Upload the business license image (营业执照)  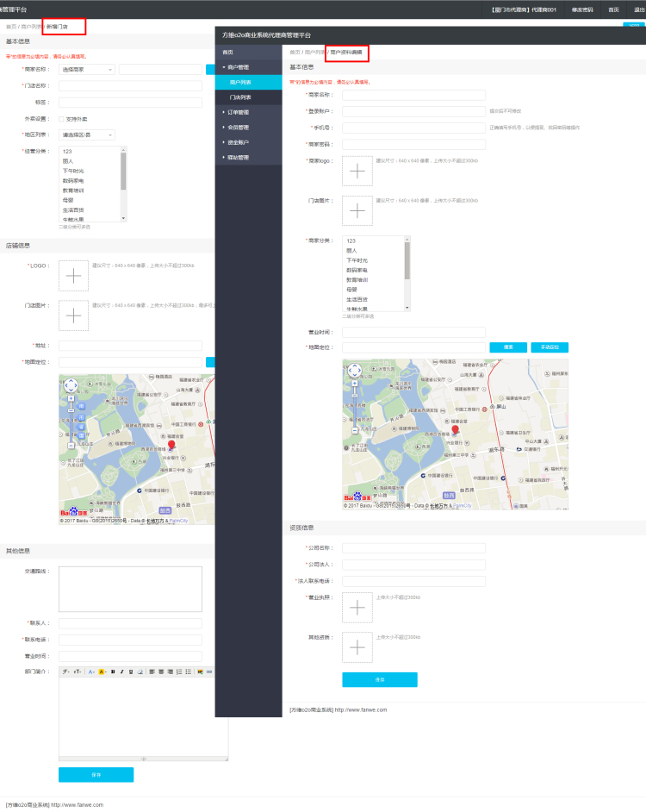357,608
